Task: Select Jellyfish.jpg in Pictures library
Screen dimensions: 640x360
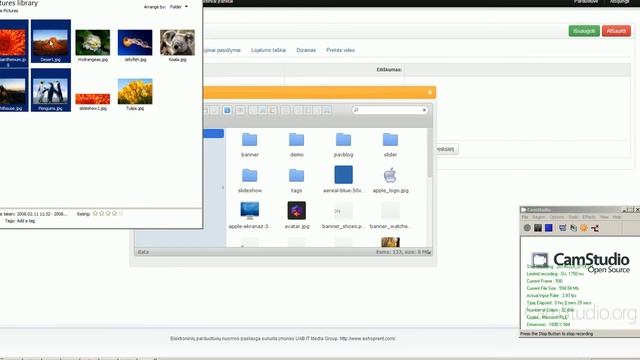Action: point(135,45)
